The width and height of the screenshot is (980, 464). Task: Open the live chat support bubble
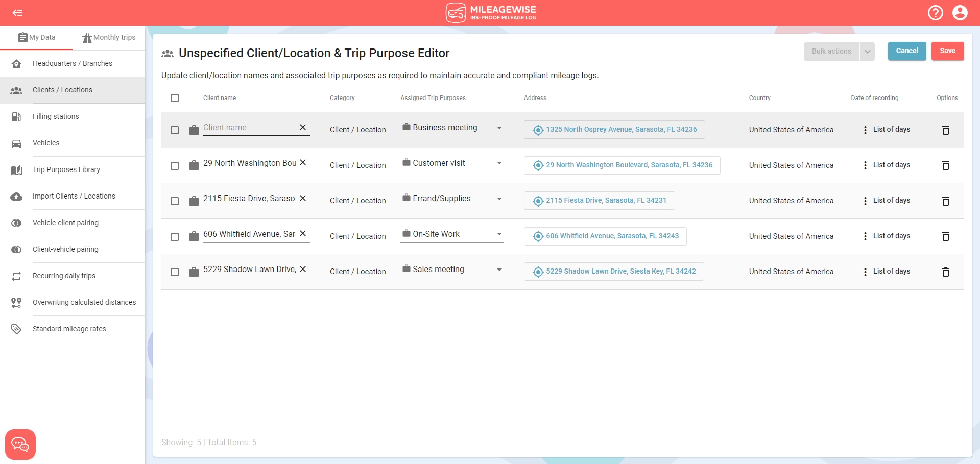(x=20, y=444)
